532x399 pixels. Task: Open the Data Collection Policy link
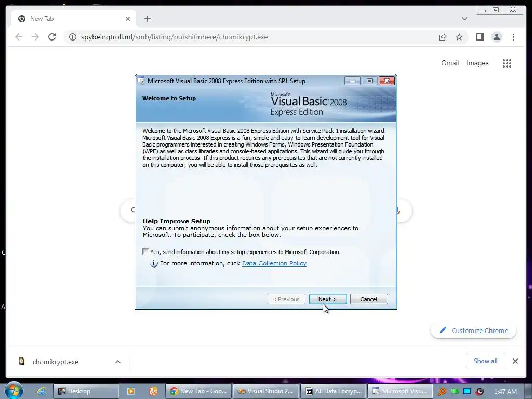(274, 263)
